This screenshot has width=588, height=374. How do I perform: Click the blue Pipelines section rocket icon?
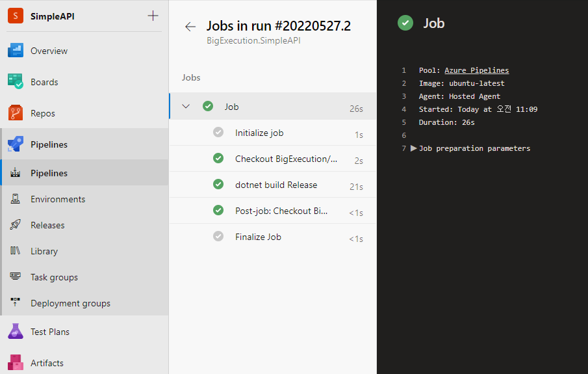[x=16, y=144]
